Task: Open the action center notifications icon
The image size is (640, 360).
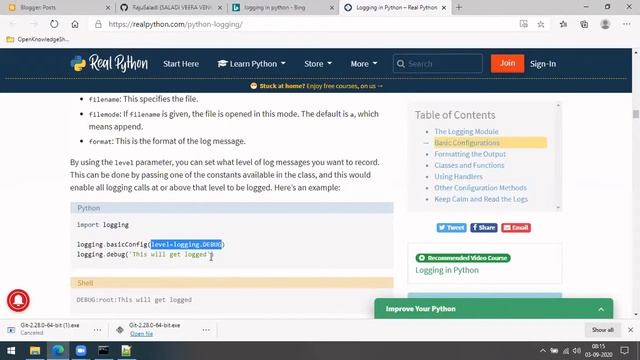Action: 624,351
